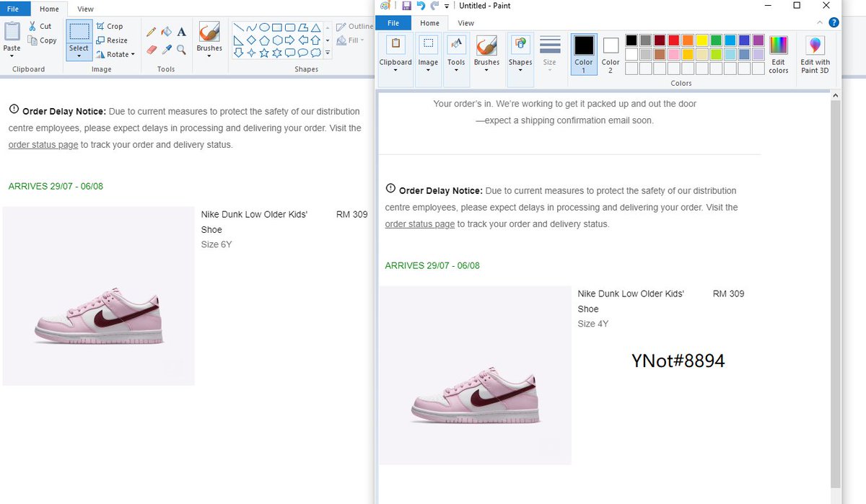
Task: Pick the purple color swatch in top row
Action: pos(758,40)
